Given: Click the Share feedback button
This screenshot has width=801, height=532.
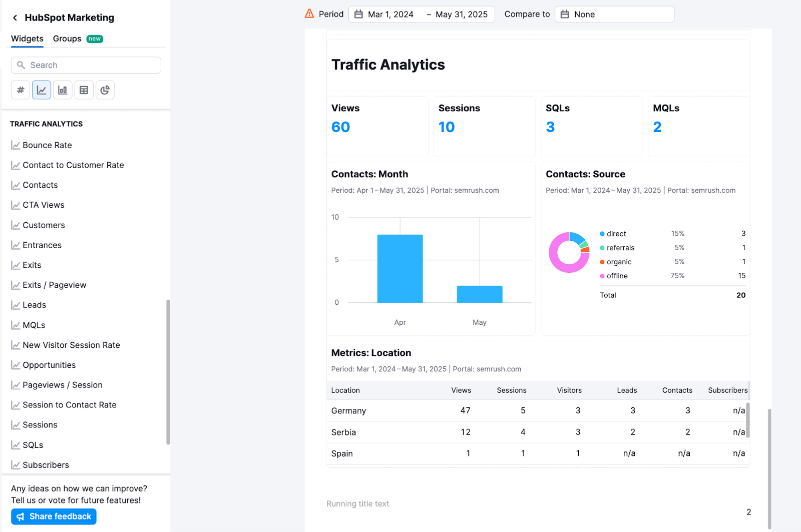Looking at the screenshot, I should click(x=54, y=516).
